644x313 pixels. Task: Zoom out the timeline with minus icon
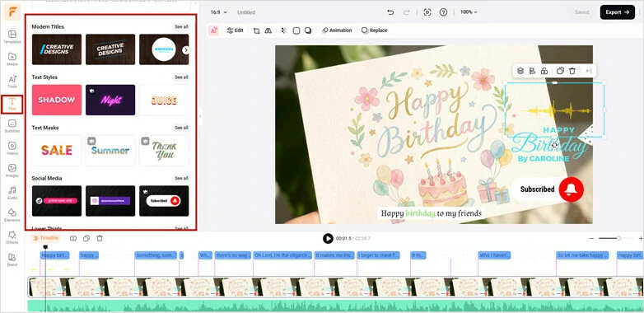click(x=591, y=238)
